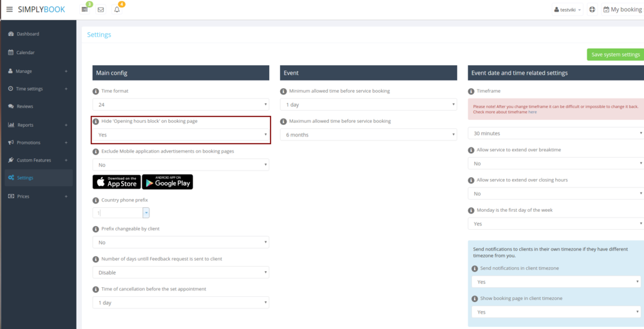Click info icon next to Timeframe
This screenshot has width=644, height=329.
(471, 91)
